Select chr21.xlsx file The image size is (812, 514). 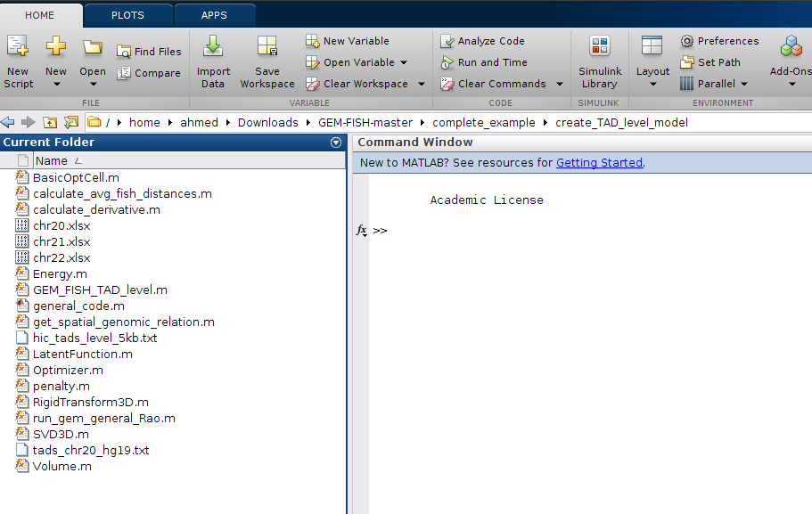pos(62,241)
